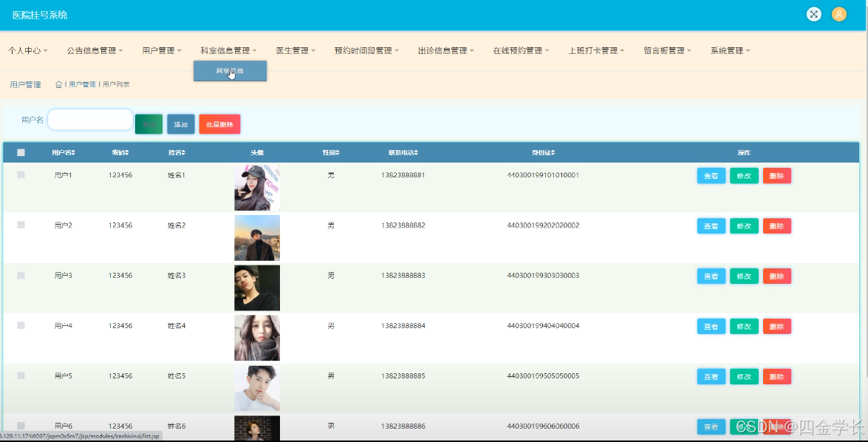Click sort arrows on 姓名 column header
The width and height of the screenshot is (868, 442).
coord(183,152)
